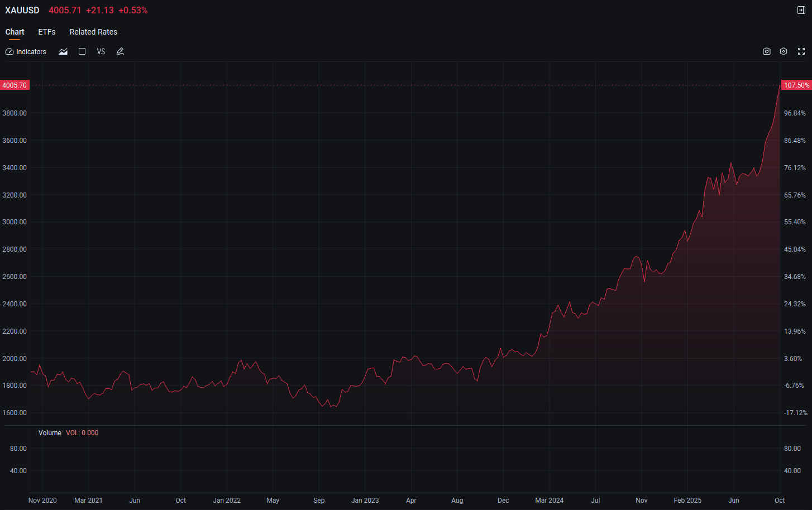Click the Feb 2025 date label
Screen dimensions: 812x510
point(687,501)
